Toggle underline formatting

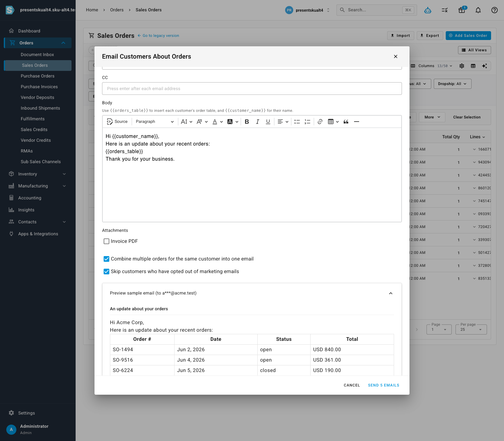point(268,122)
